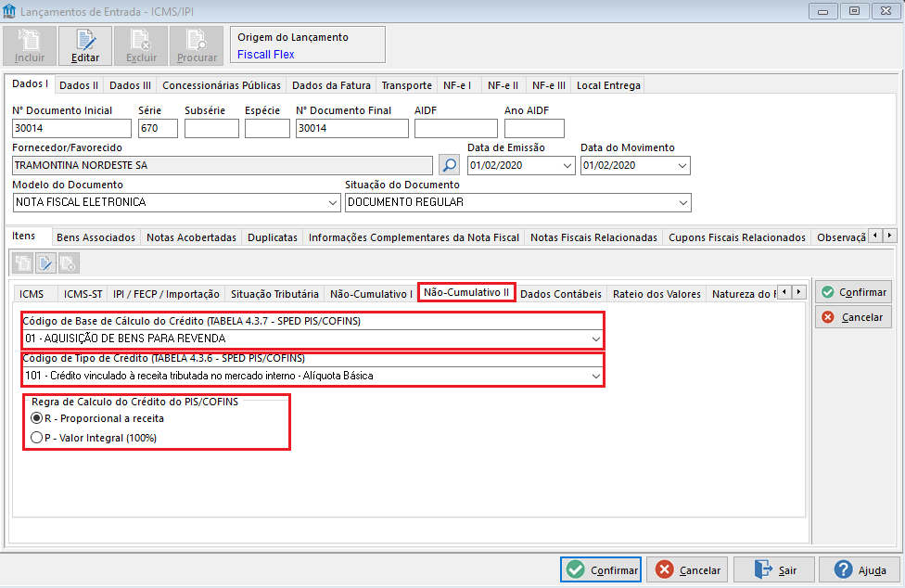Select the ICMS-ST item tab
The width and height of the screenshot is (905, 588).
[83, 294]
